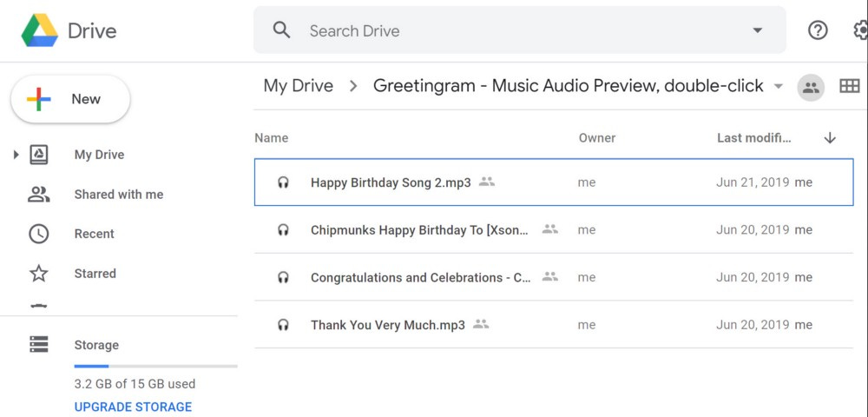This screenshot has width=868, height=417.
Task: Click the shared folder people icon
Action: tap(811, 87)
